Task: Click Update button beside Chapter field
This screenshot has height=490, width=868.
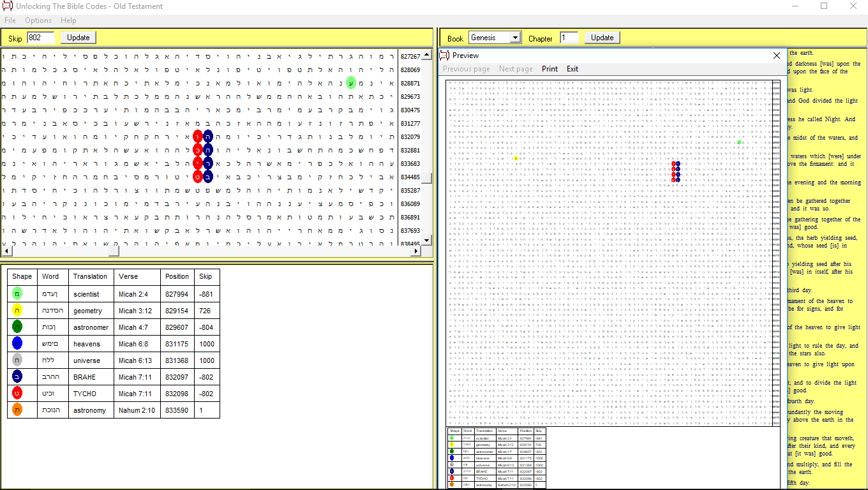Action: point(602,38)
